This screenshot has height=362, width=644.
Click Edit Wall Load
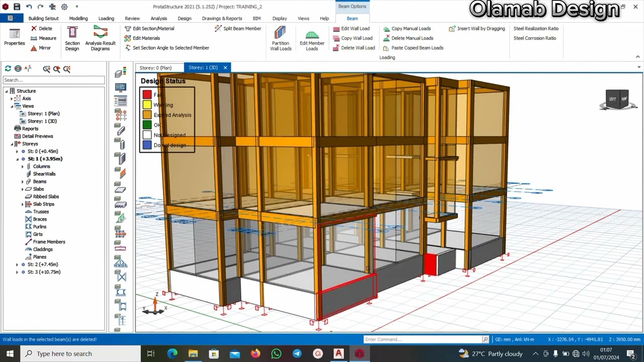[351, 29]
